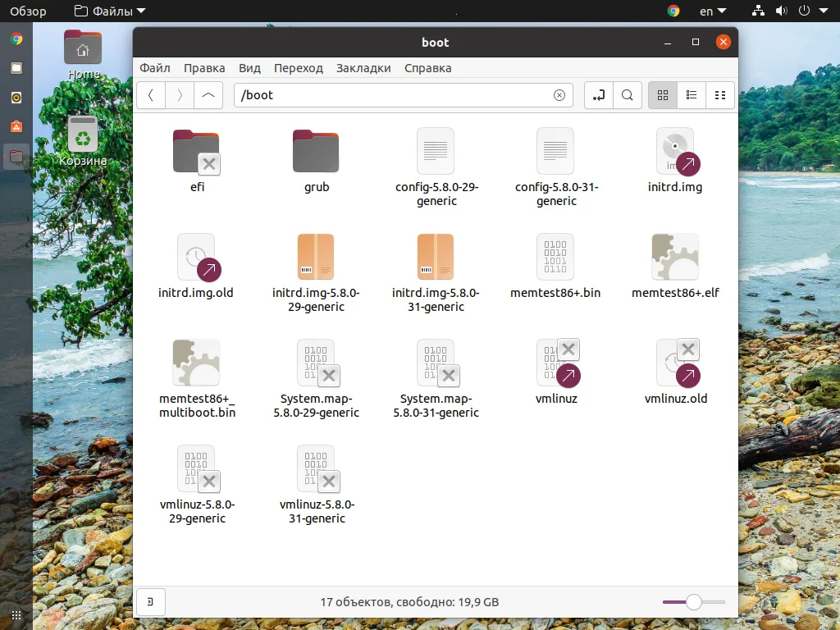This screenshot has width=840, height=630.
Task: Open the Правка menu
Action: pyautogui.click(x=204, y=68)
